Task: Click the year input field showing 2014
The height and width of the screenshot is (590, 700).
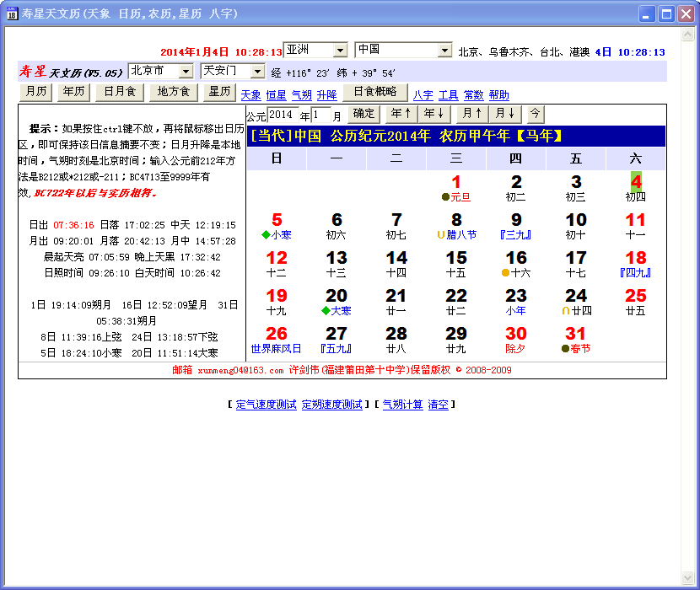Action: 283,115
